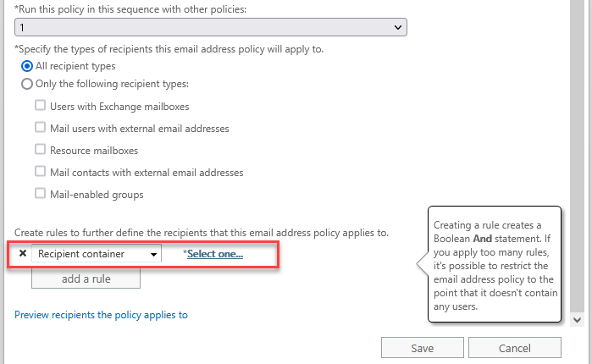Click the scrollbar down arrow
The height and width of the screenshot is (364, 592).
click(578, 320)
